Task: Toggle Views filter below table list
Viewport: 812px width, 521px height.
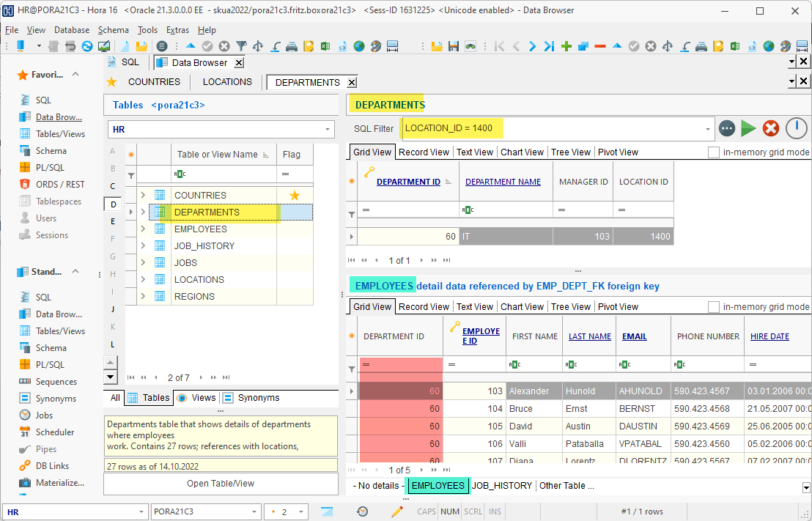Action: (x=196, y=398)
